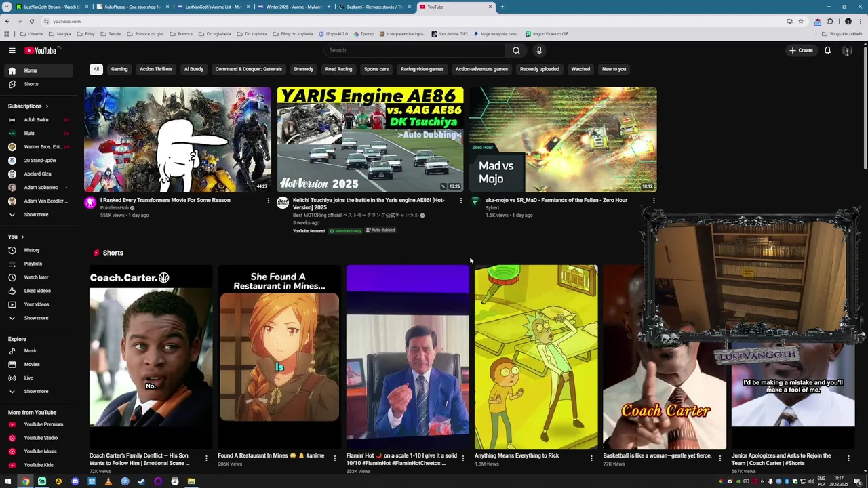Open YouTube Kids link
The width and height of the screenshot is (868, 488).
pyautogui.click(x=39, y=465)
